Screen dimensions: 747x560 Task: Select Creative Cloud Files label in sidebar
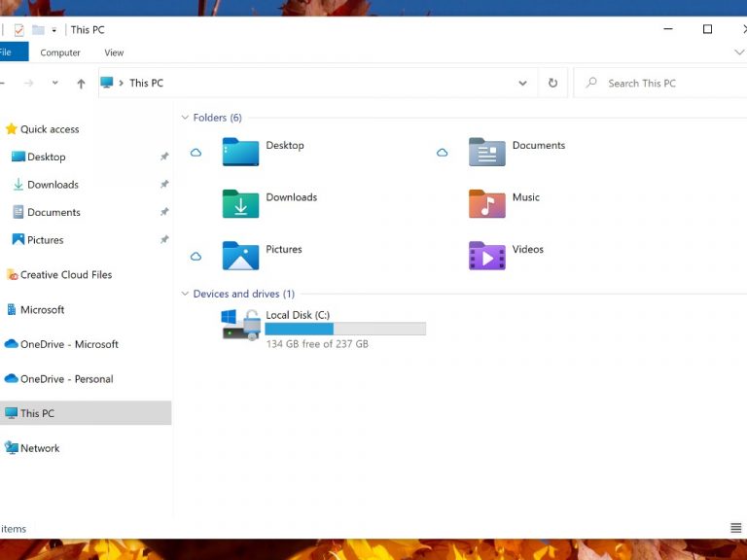point(66,275)
